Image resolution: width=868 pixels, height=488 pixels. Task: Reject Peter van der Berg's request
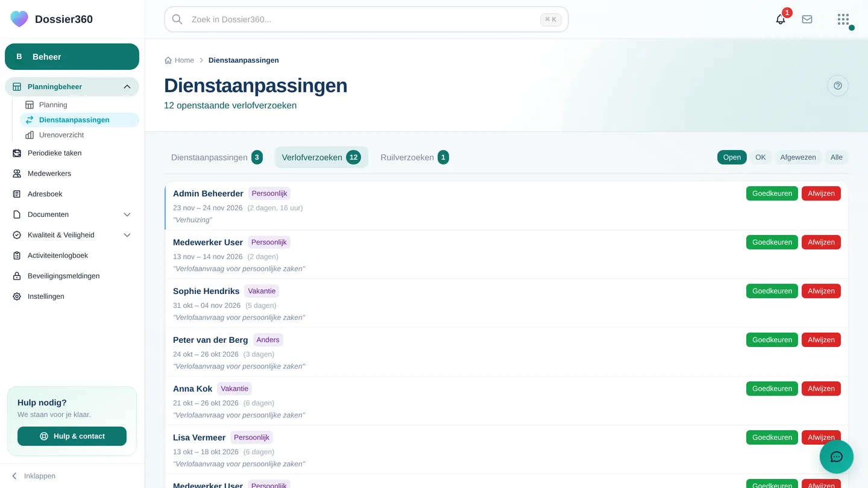pos(821,340)
